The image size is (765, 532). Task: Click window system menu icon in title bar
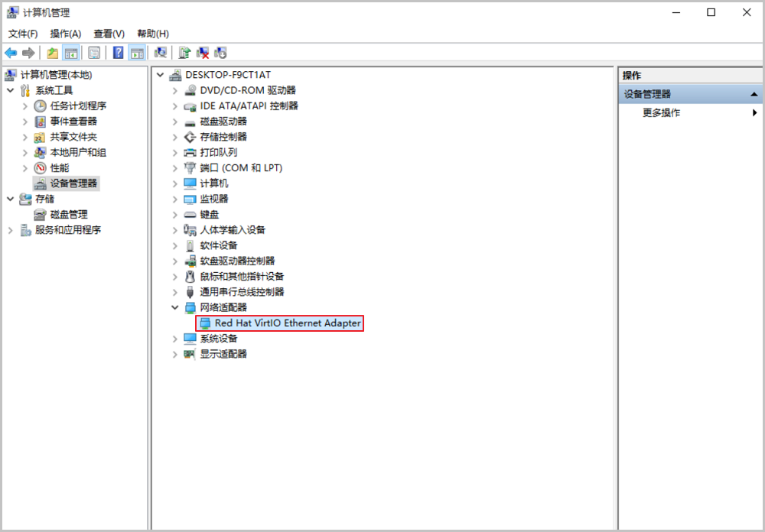coord(13,12)
